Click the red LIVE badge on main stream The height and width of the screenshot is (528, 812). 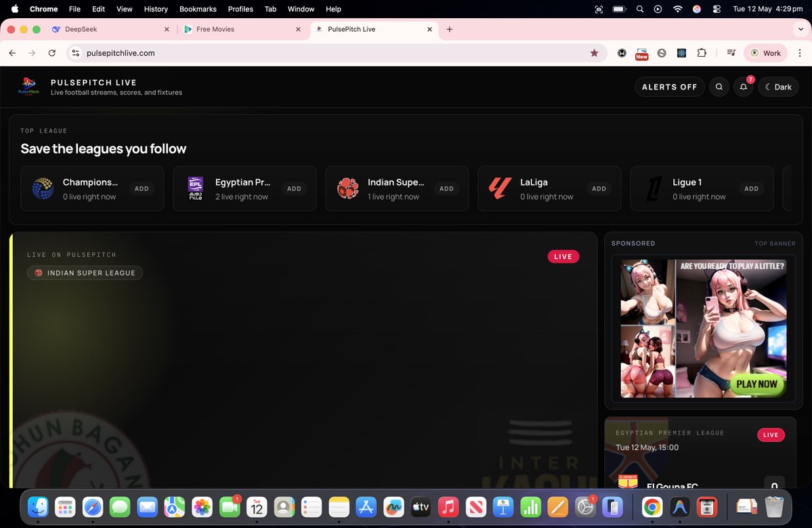point(563,257)
